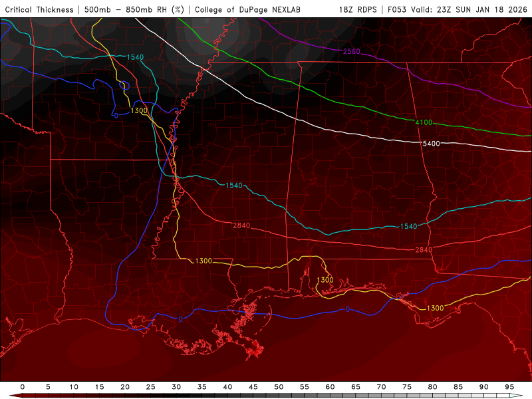Screen dimensions: 532x399
Task: Click the colorbar tick label 15
Action: (x=99, y=387)
